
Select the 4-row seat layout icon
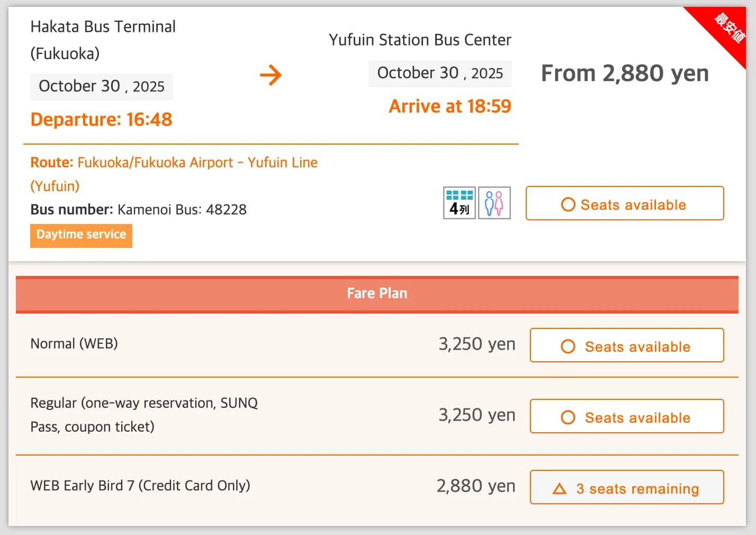point(459,203)
